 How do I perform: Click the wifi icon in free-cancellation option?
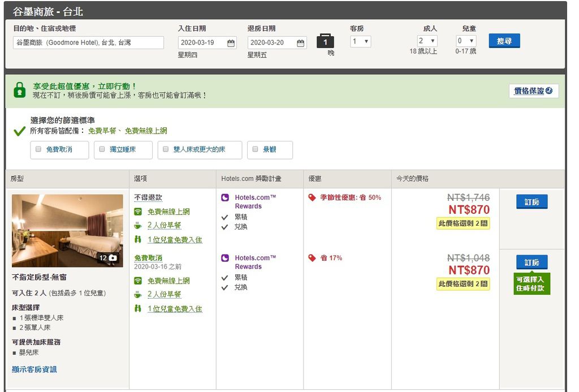tap(138, 281)
